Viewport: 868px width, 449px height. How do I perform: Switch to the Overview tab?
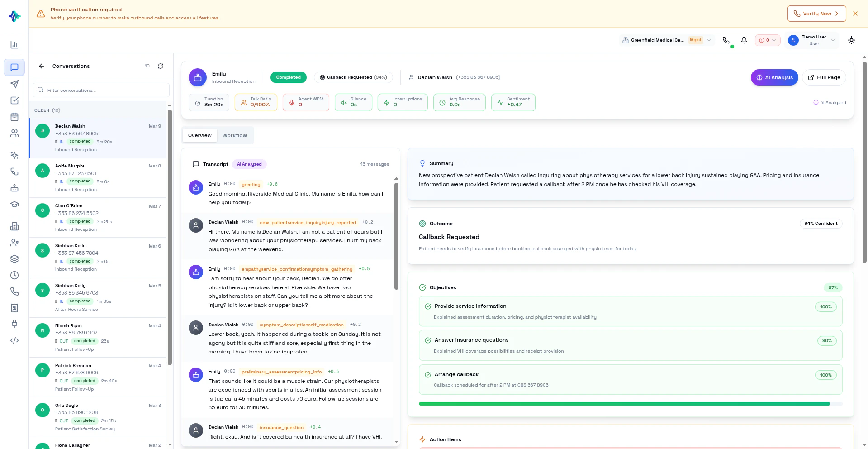pyautogui.click(x=200, y=135)
